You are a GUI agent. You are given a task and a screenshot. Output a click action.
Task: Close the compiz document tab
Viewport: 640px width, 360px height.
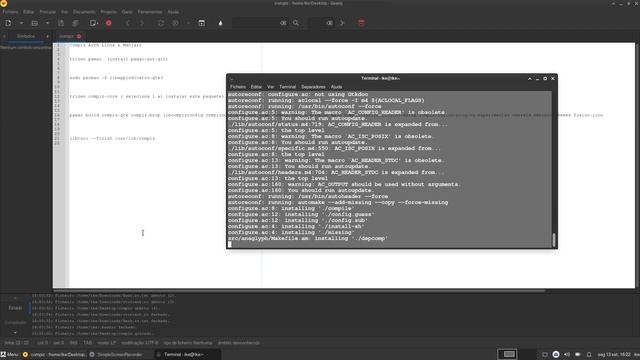coord(79,36)
